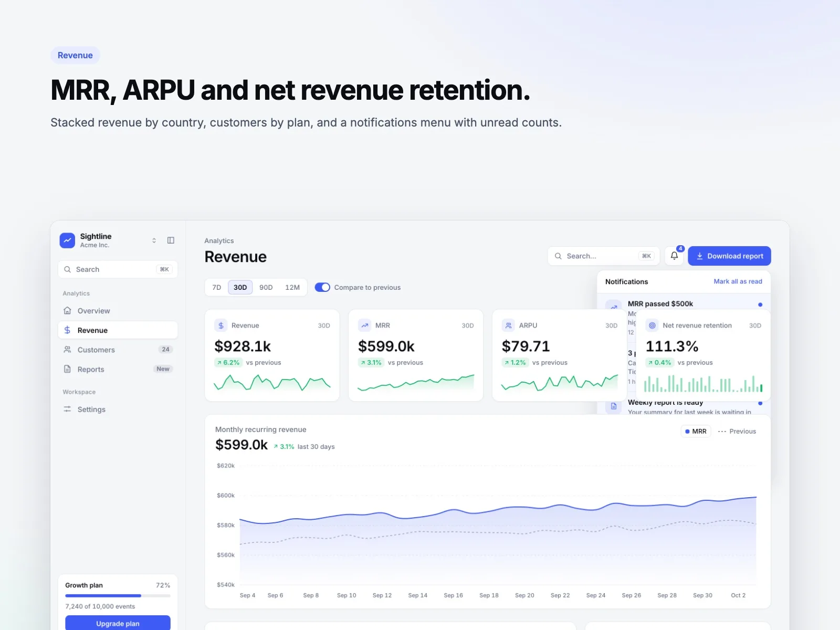Switch the range to 7D
The height and width of the screenshot is (630, 840).
(217, 287)
